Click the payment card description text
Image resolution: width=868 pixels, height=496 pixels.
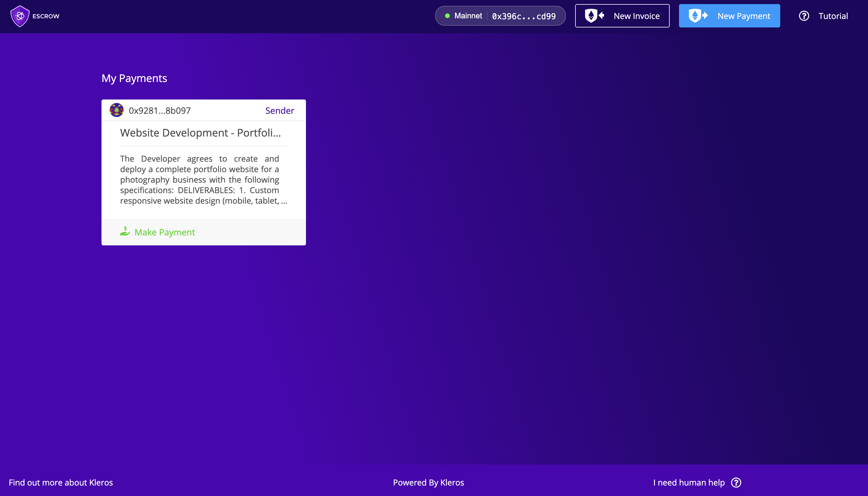[203, 179]
